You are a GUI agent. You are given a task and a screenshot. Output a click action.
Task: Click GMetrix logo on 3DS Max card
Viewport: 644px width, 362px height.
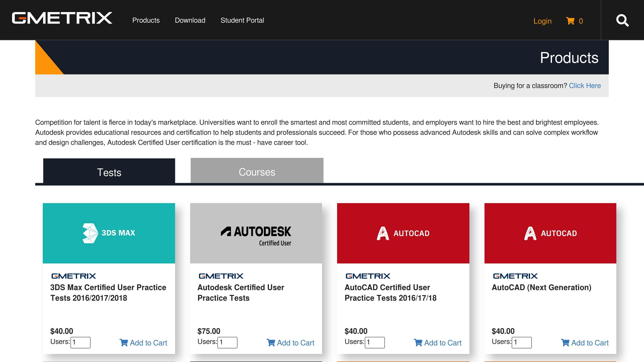[73, 276]
